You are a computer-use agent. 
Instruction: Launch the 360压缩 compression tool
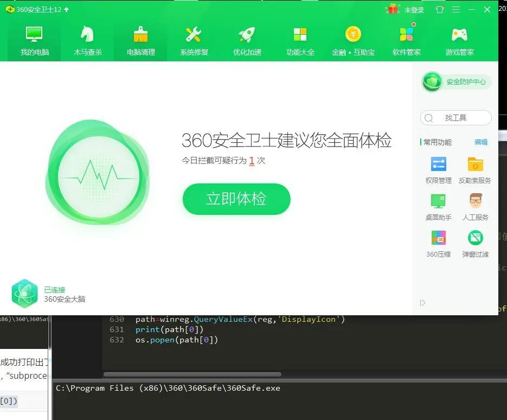click(438, 243)
